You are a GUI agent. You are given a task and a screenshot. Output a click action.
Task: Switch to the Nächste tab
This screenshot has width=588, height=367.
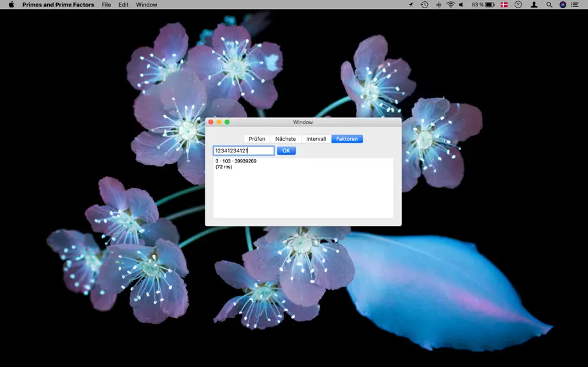click(x=285, y=139)
